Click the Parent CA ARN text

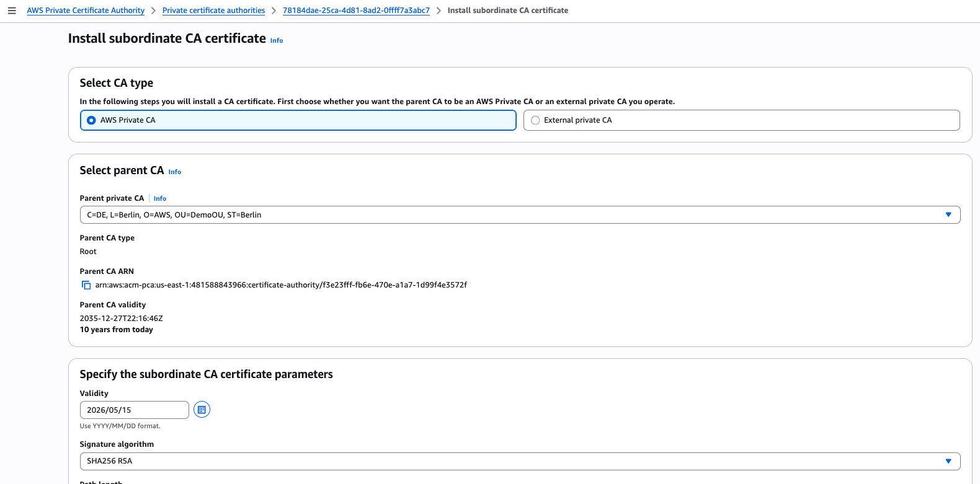[280, 285]
